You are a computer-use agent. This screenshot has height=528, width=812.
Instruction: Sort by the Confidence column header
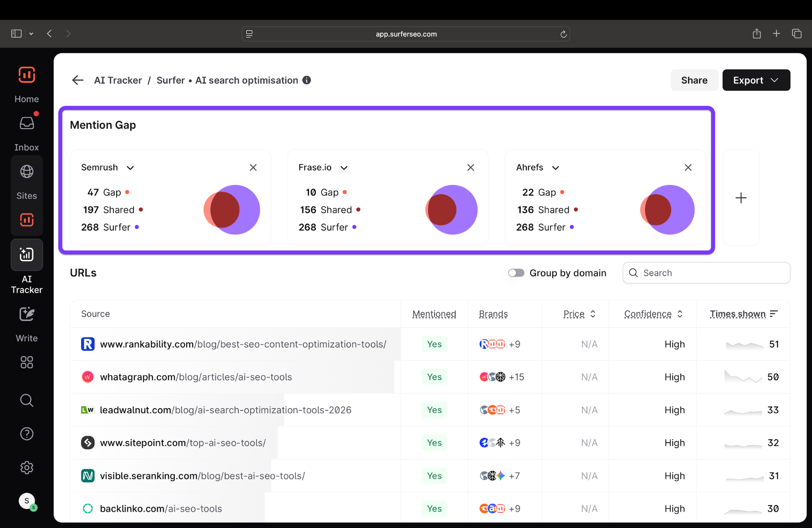pyautogui.click(x=653, y=314)
